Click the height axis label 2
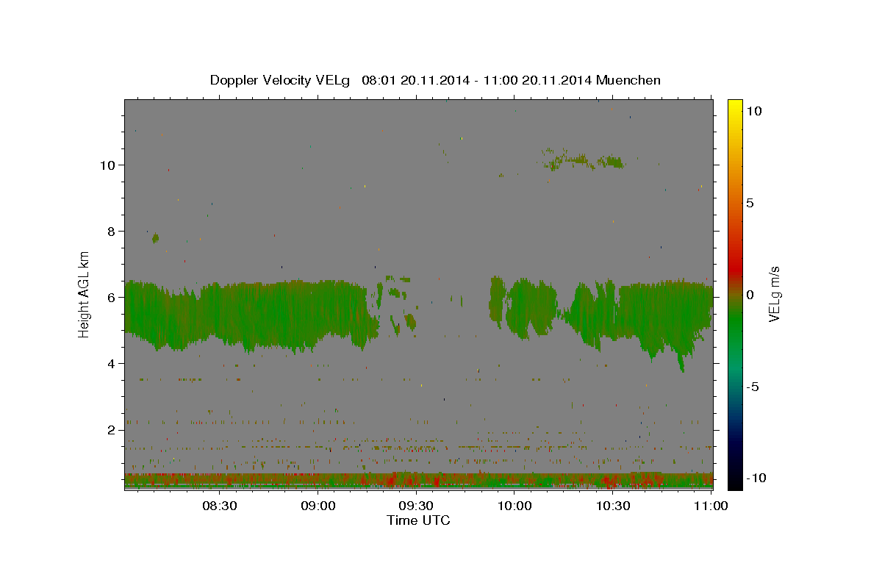882x588 pixels. pyautogui.click(x=112, y=429)
